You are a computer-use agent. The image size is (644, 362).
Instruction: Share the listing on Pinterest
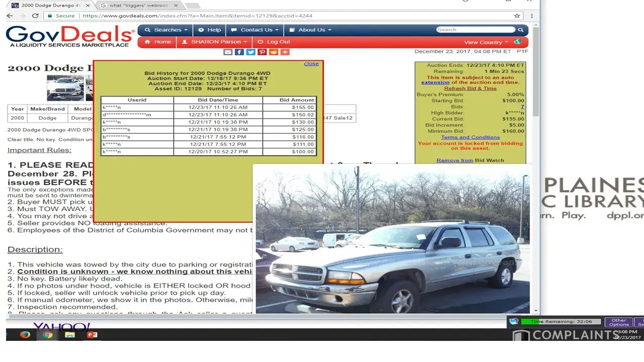(262, 52)
